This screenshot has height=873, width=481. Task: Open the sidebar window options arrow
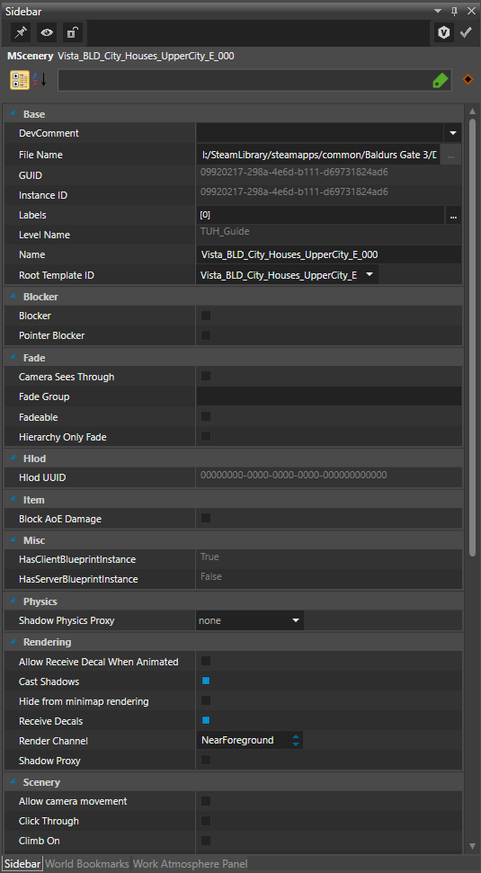coord(438,11)
